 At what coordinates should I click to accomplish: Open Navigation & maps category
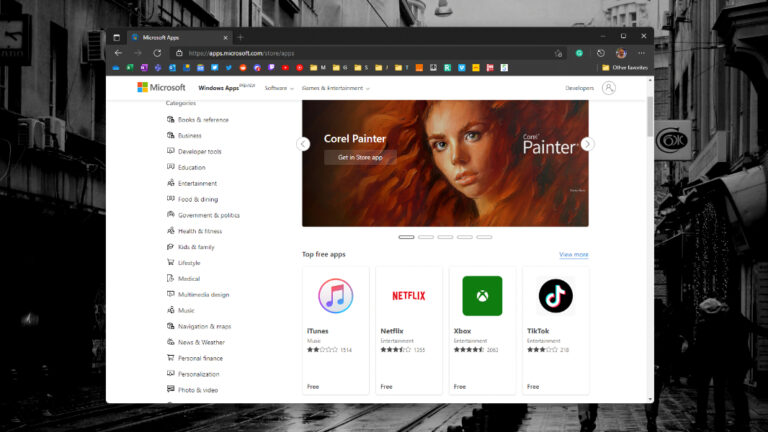[199, 326]
